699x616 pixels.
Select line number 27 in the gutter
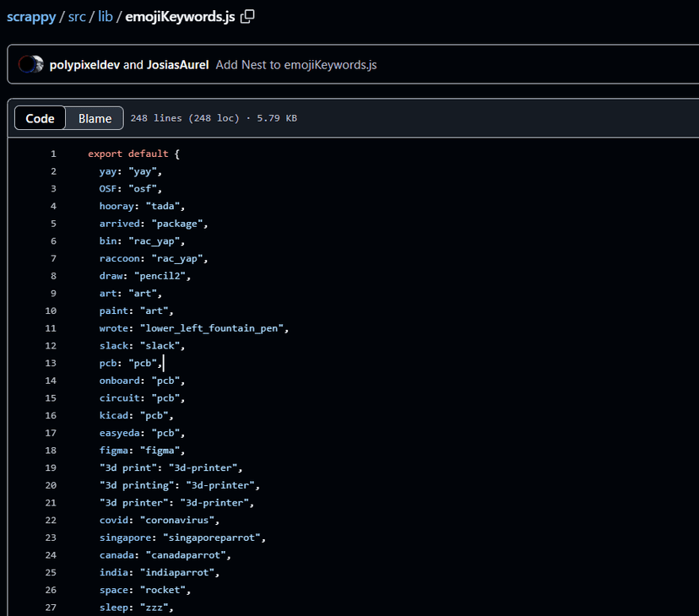pyautogui.click(x=51, y=607)
